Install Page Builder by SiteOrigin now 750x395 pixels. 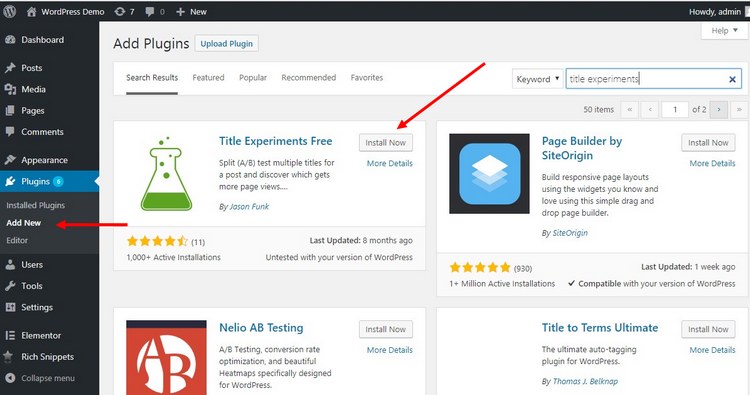tap(708, 143)
